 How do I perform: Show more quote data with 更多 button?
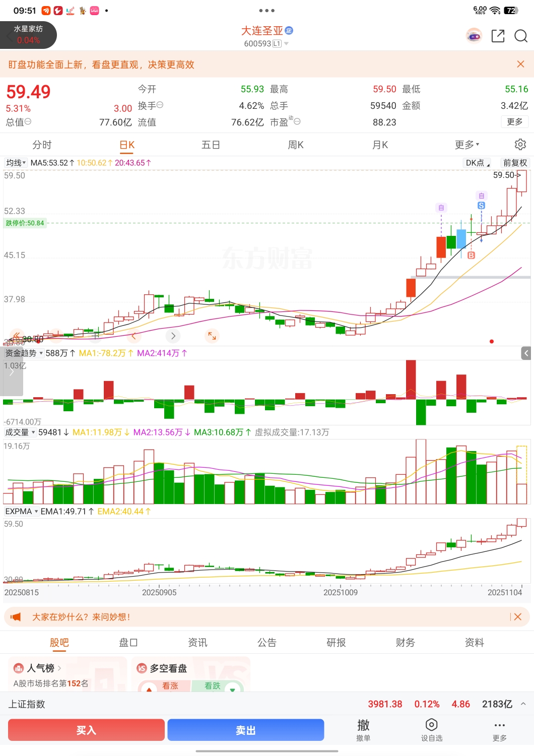[515, 121]
